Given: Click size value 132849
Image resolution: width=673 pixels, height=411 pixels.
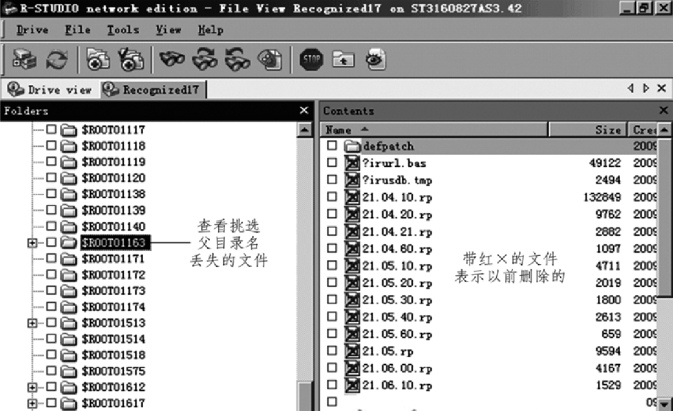Looking at the screenshot, I should tap(602, 197).
